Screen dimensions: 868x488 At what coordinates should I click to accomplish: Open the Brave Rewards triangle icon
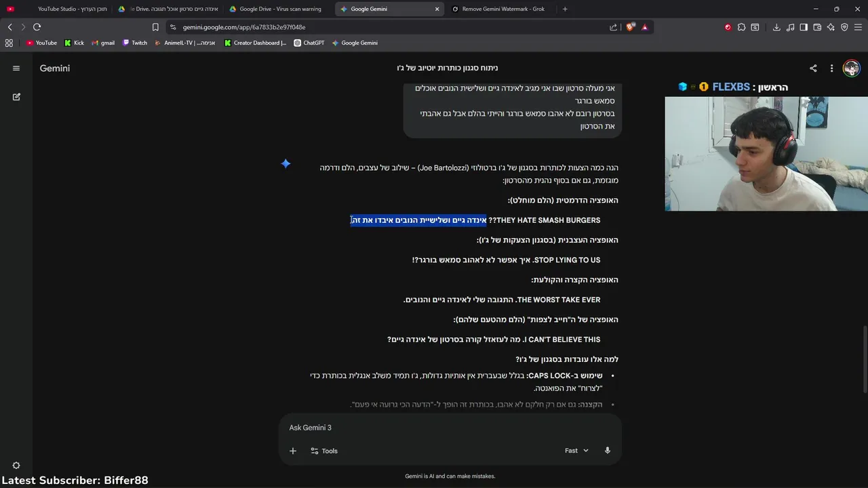644,27
